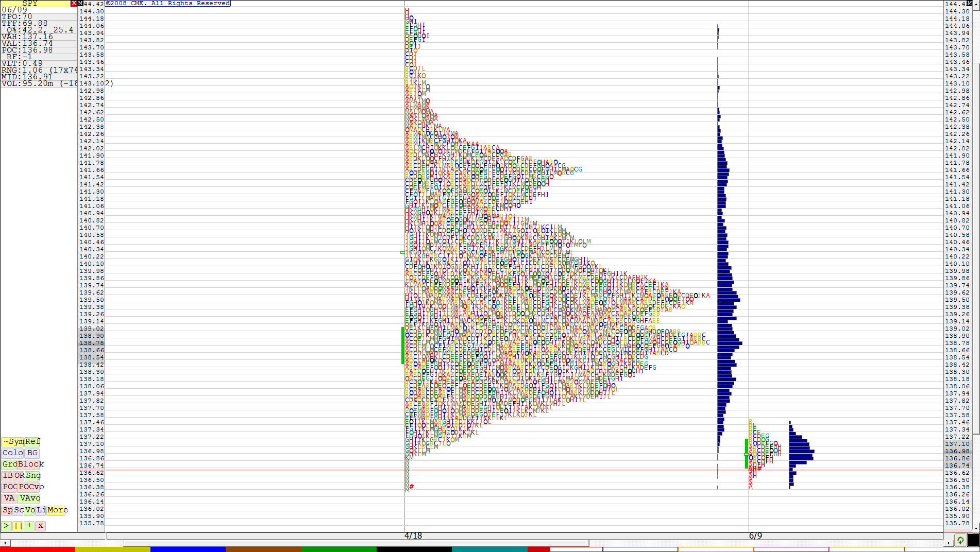Click the x remove button in control row
The height and width of the screenshot is (552, 980).
point(41,526)
